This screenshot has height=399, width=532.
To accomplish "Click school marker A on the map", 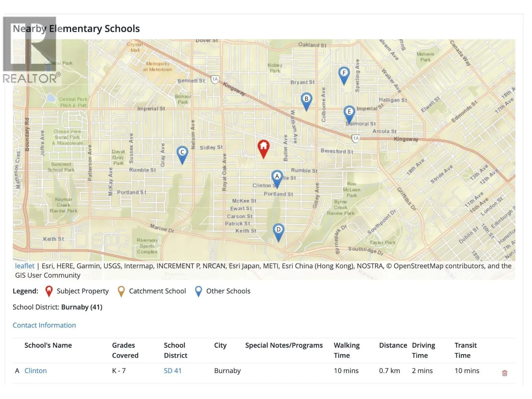I will coord(277,177).
